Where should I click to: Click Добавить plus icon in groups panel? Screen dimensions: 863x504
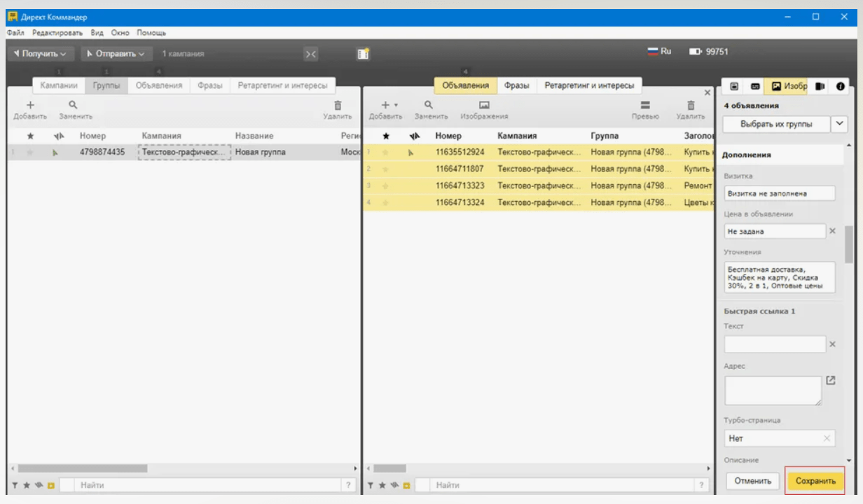click(x=30, y=105)
